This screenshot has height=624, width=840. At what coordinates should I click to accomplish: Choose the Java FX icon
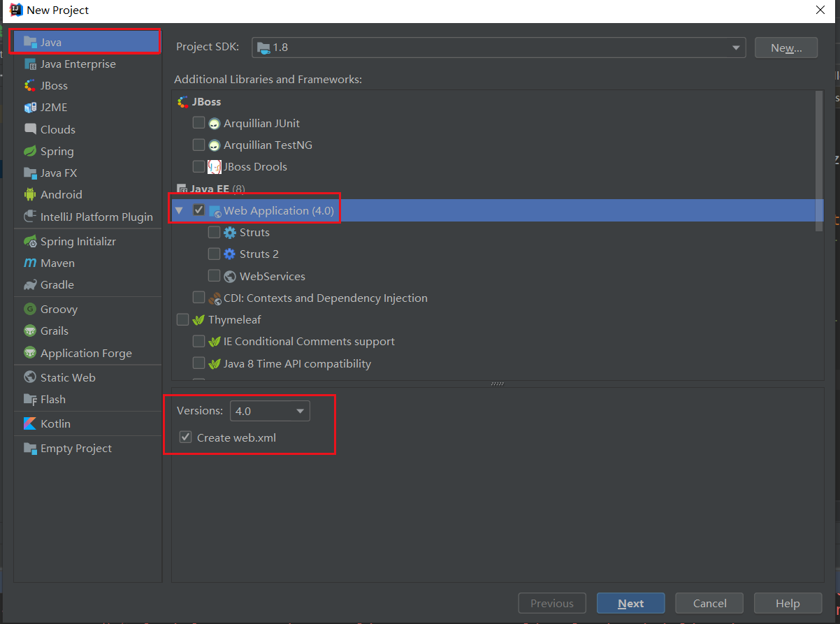pyautogui.click(x=30, y=173)
